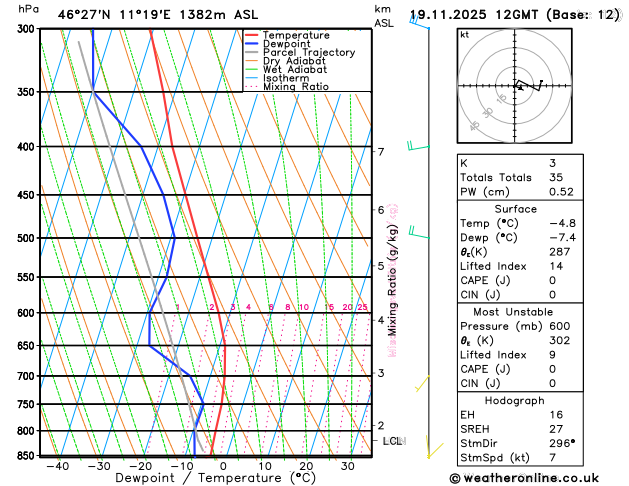629x486 pixels.
Task: Click the 'LCL' marker label
Action: (392, 441)
